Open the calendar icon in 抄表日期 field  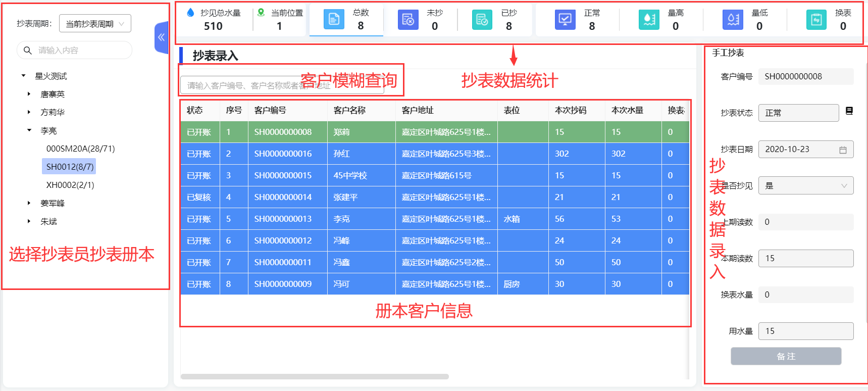[843, 150]
